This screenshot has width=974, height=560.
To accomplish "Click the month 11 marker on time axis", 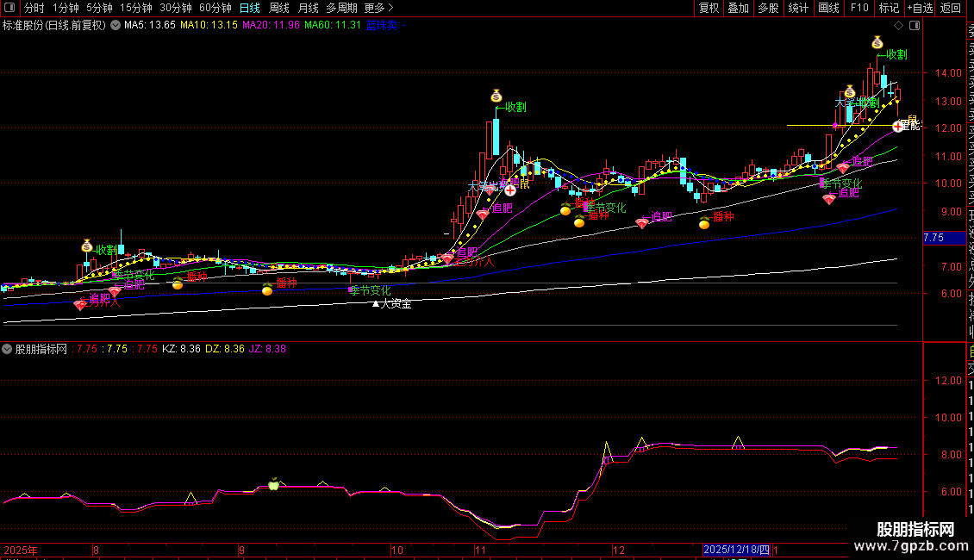I will tap(480, 550).
